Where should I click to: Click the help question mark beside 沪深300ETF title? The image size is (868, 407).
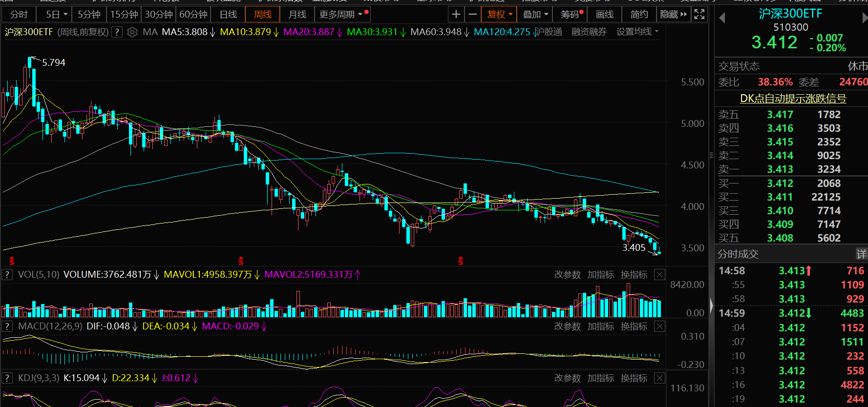tap(117, 32)
